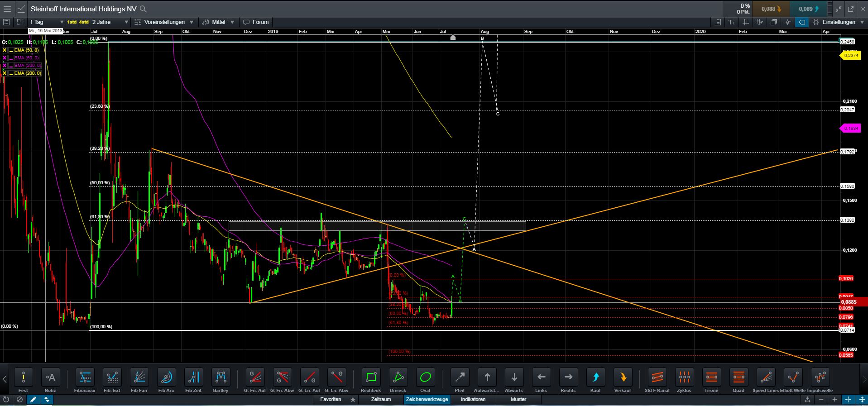Switch to the Zeichenwerkzeuge tab
This screenshot has width=868, height=406.
[x=427, y=399]
